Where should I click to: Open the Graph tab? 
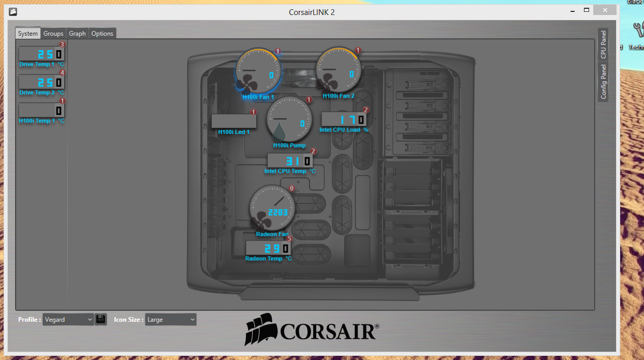pos(78,33)
